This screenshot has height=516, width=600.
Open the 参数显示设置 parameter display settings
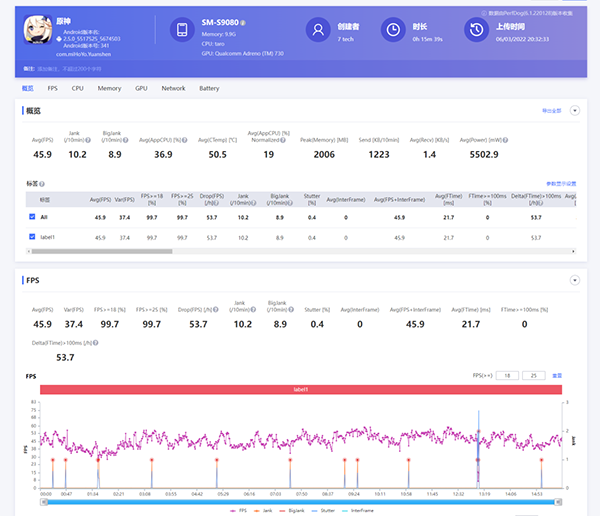coord(560,184)
